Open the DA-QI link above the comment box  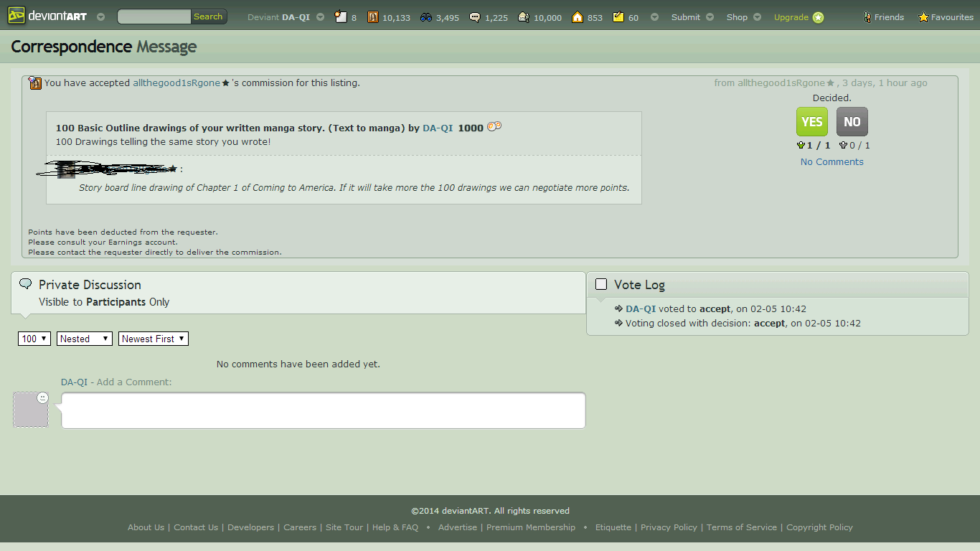74,382
